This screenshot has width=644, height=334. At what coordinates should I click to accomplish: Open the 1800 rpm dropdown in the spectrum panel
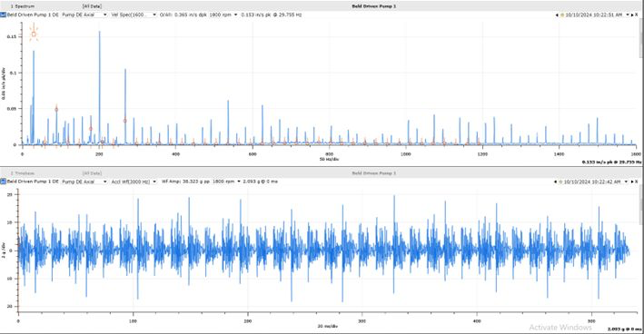pyautogui.click(x=223, y=15)
